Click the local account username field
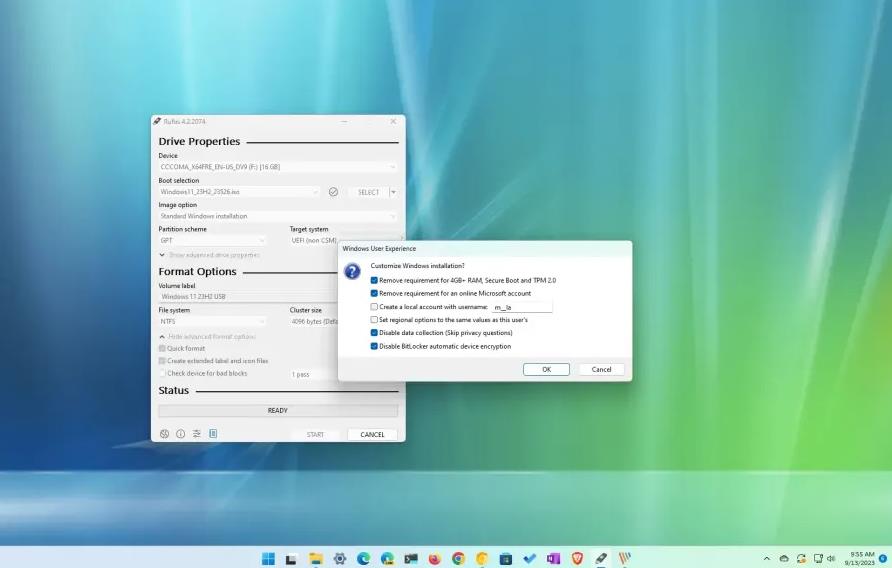Image resolution: width=892 pixels, height=568 pixels. pyautogui.click(x=522, y=307)
